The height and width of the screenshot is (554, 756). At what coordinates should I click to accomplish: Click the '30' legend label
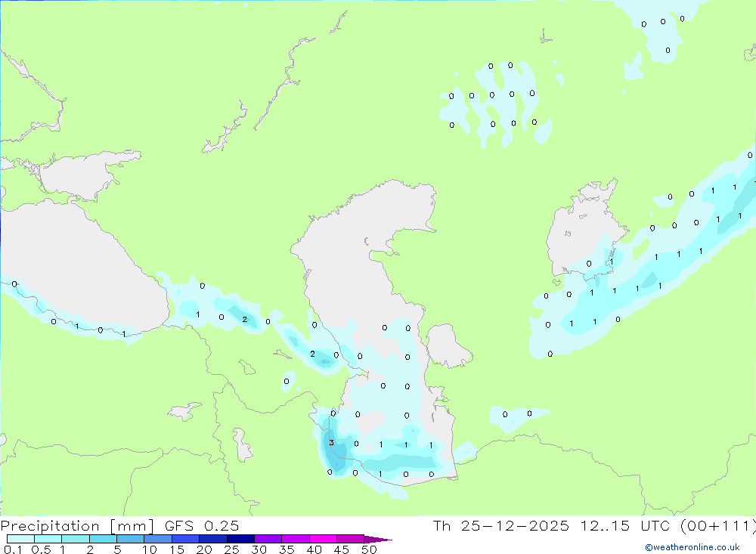tap(259, 549)
